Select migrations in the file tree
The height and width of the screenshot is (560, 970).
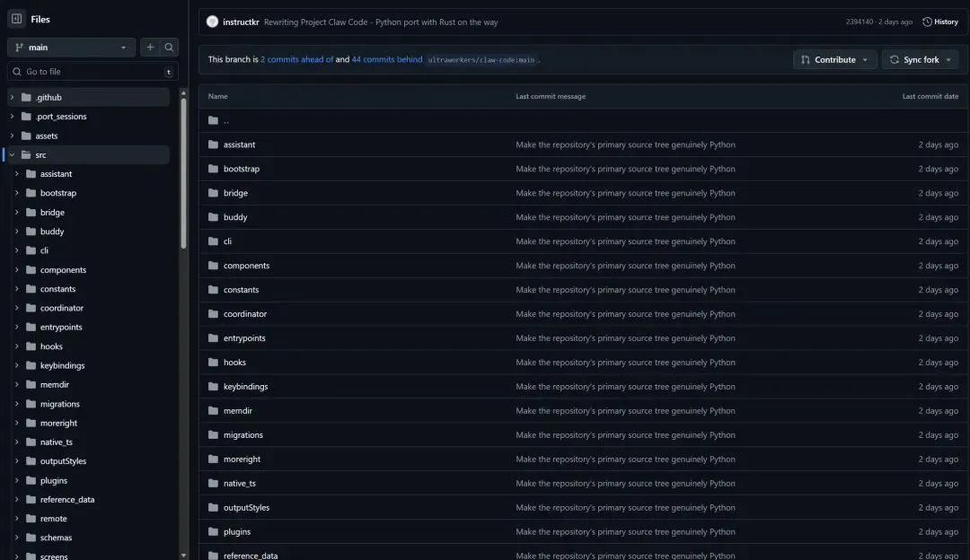(x=59, y=404)
